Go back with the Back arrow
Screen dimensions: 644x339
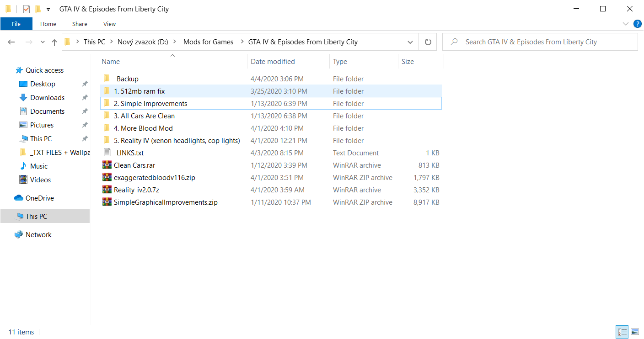(11, 42)
